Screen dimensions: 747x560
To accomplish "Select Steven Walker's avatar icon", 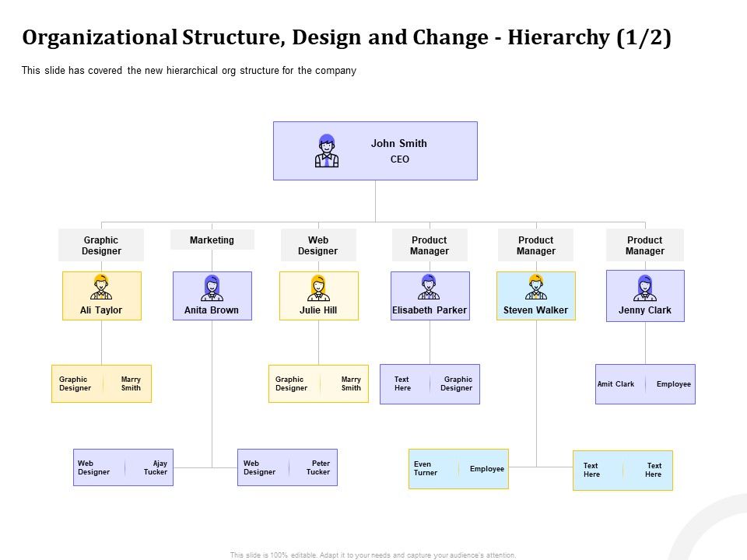I will [536, 287].
